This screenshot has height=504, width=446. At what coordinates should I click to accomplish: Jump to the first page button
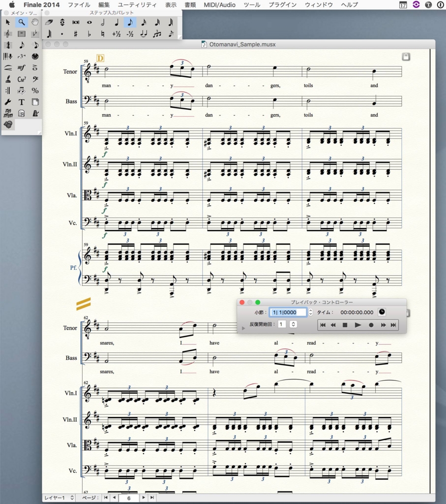point(106,498)
